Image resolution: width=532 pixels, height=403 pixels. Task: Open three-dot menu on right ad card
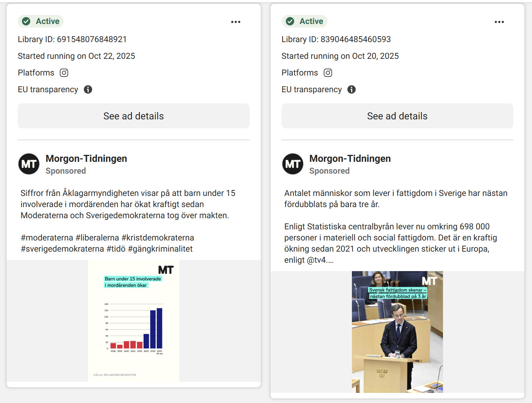point(499,22)
